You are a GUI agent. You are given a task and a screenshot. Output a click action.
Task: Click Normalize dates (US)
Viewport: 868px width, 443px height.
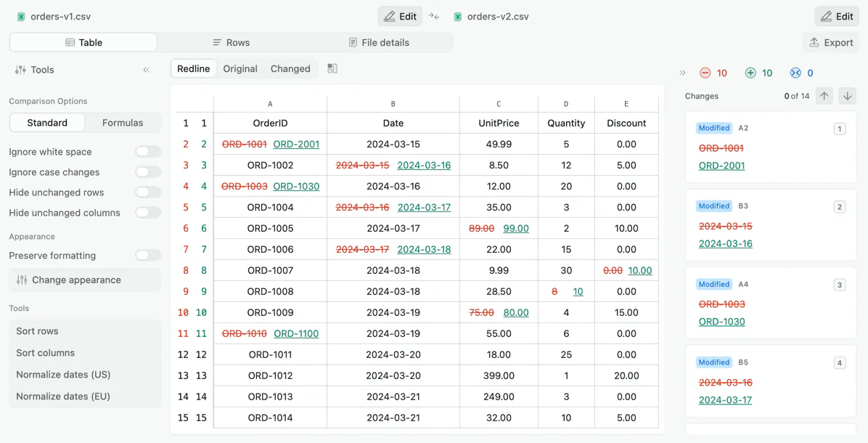click(85, 375)
